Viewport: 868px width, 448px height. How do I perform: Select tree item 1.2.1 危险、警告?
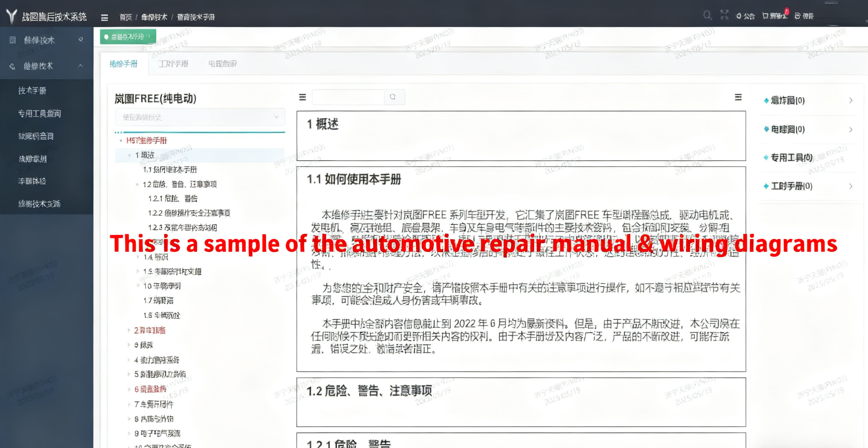[x=173, y=198]
